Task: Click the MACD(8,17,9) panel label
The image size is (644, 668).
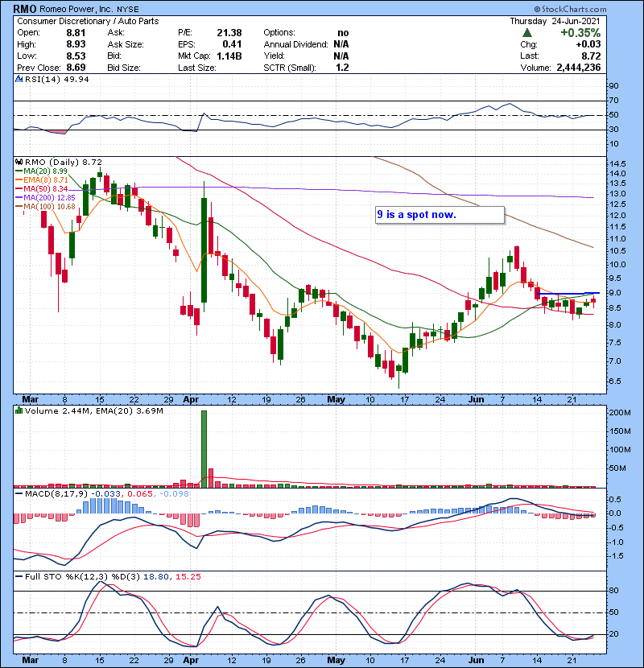Action: [x=56, y=494]
